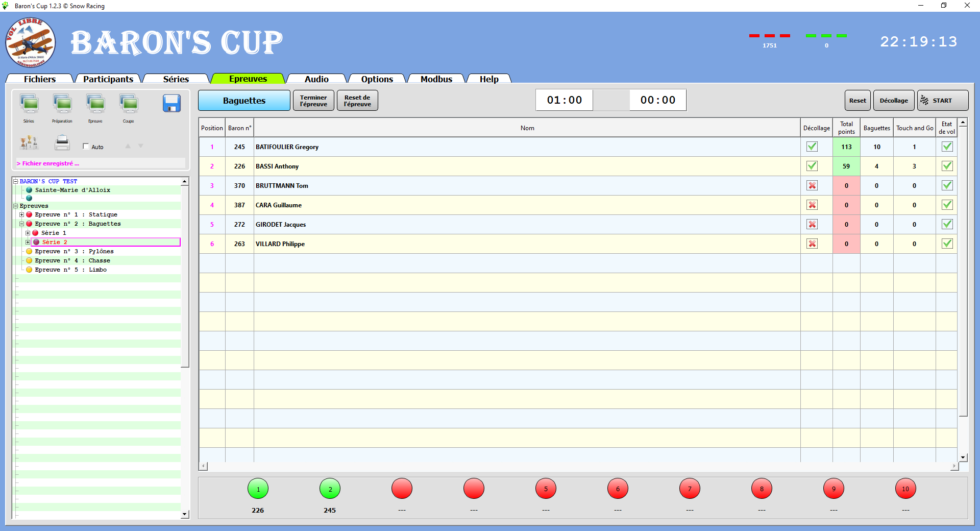Toggle Etat de vol for VILLARD Philippe
The width and height of the screenshot is (980, 531).
click(947, 244)
